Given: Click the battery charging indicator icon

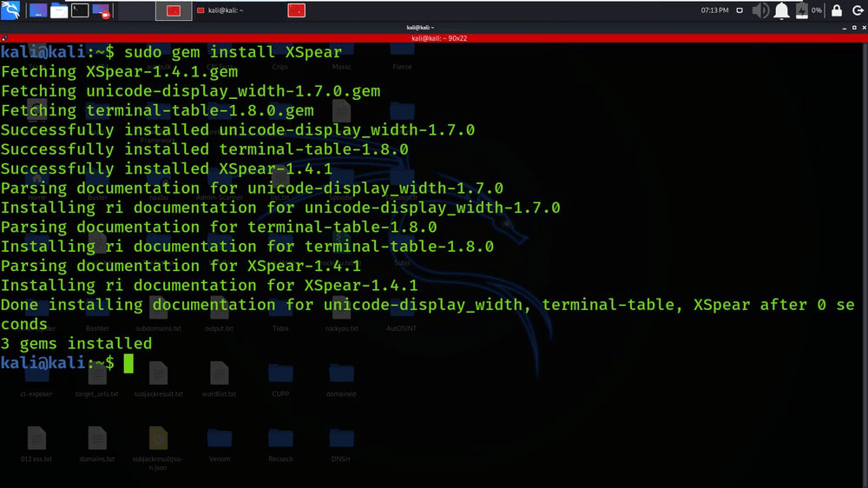Looking at the screenshot, I should tap(801, 10).
